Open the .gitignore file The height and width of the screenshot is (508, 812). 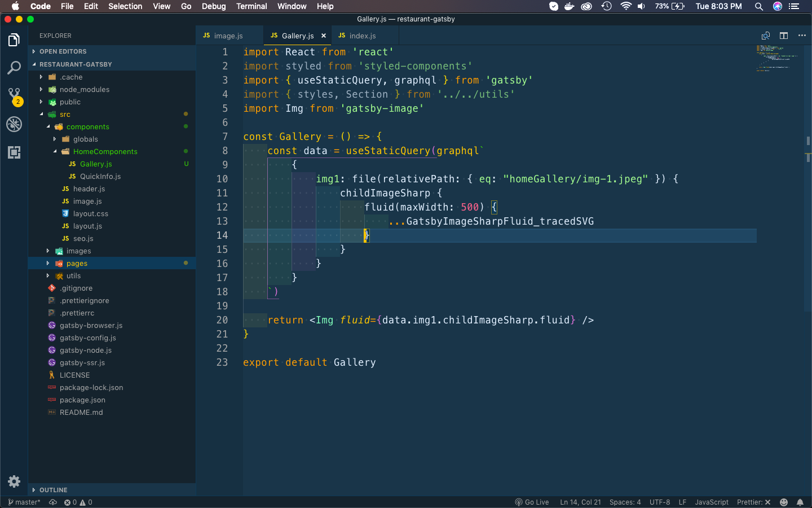[112, 288]
